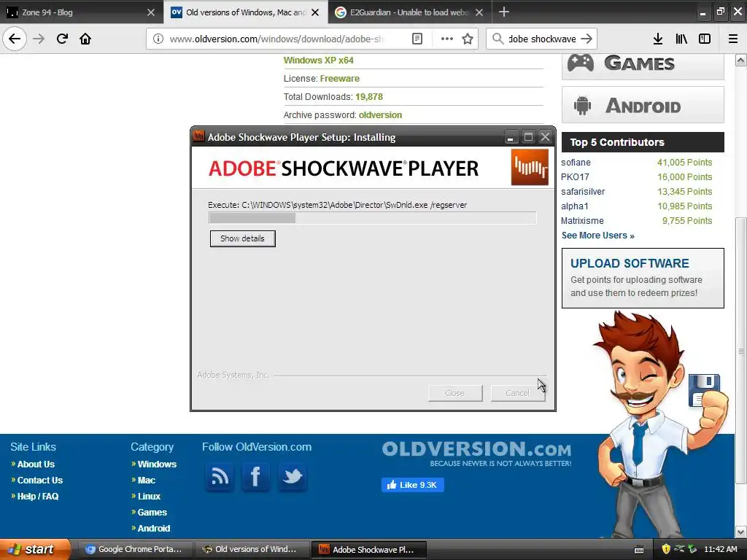Viewport: 747px width, 560px height.
Task: Switch to Google Chrome Portable taskbar item
Action: (135, 549)
